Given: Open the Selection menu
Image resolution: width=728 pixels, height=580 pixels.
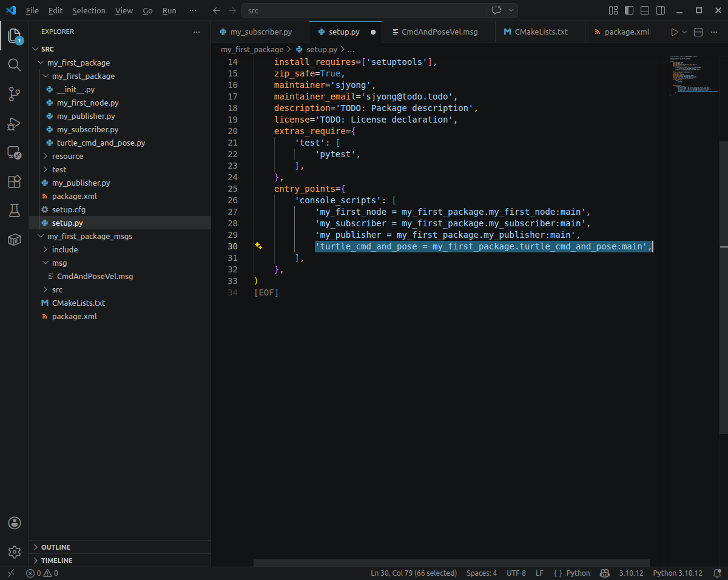Looking at the screenshot, I should 89,11.
